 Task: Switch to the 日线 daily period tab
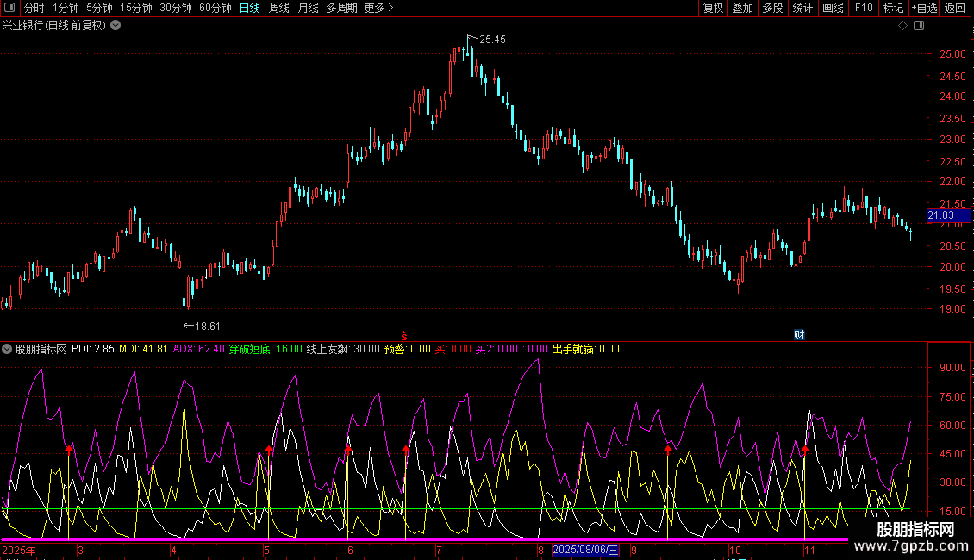[249, 9]
